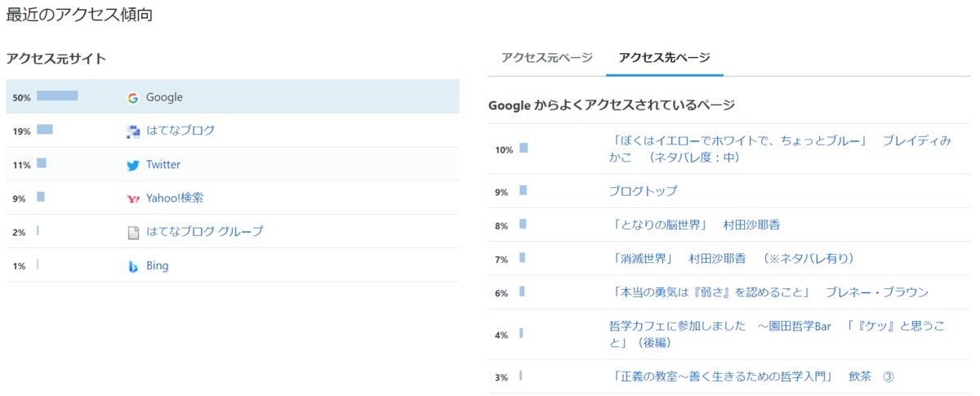Click the 1% value for Bing

click(19, 266)
